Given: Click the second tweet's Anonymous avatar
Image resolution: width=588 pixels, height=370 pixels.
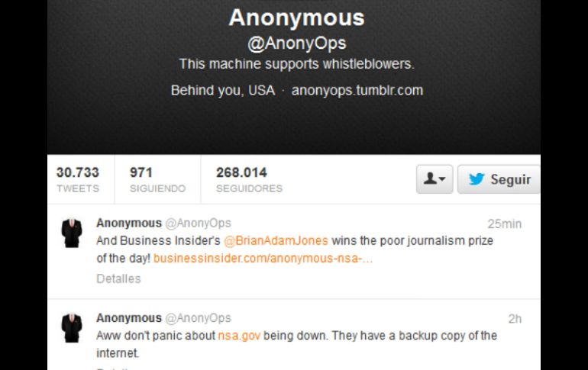Looking at the screenshot, I should (x=72, y=328).
